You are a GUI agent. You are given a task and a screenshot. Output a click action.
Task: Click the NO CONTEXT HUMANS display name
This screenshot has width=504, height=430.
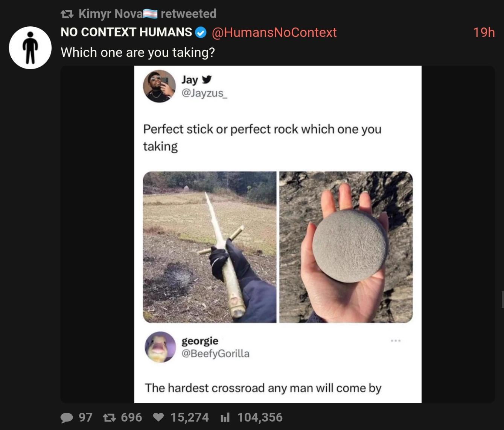[x=126, y=32]
